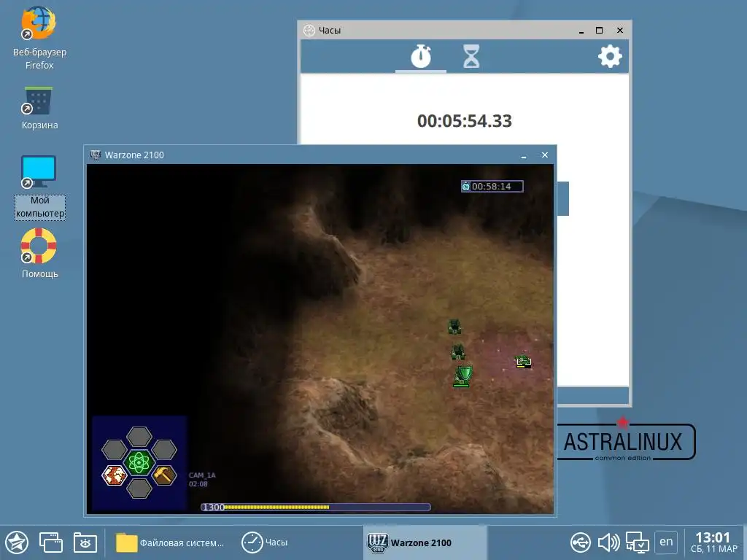Open the gear settings in Часы window
This screenshot has height=560, width=747.
pos(610,56)
